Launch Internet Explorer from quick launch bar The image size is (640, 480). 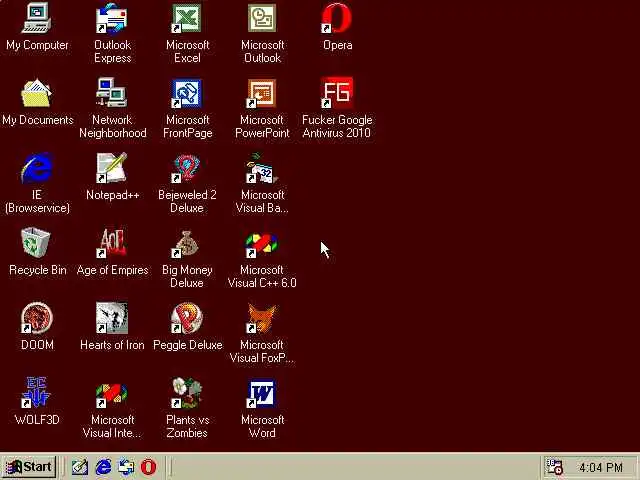(x=103, y=467)
